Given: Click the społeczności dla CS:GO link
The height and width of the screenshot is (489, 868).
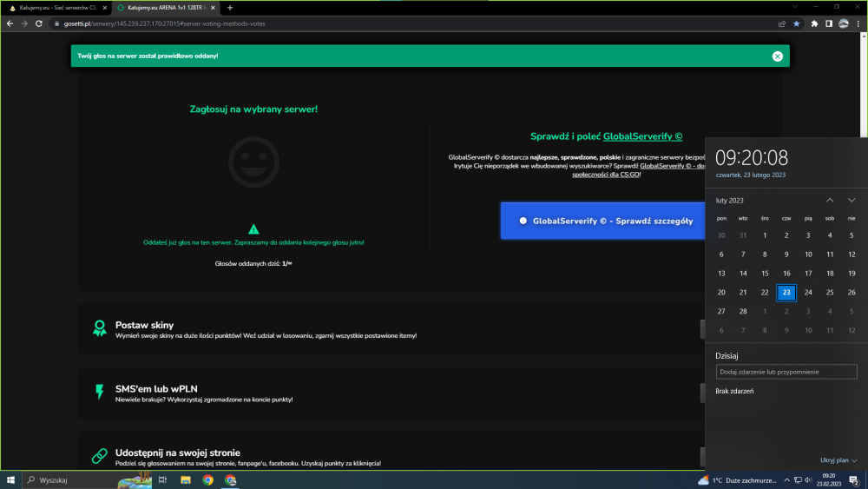Looking at the screenshot, I should (x=606, y=175).
